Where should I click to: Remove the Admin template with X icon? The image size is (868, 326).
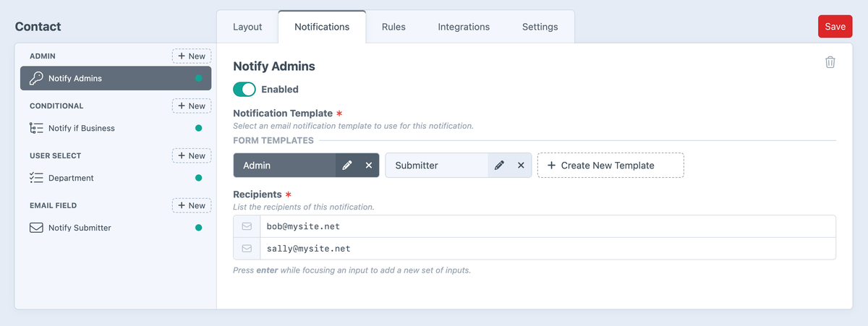click(x=369, y=166)
